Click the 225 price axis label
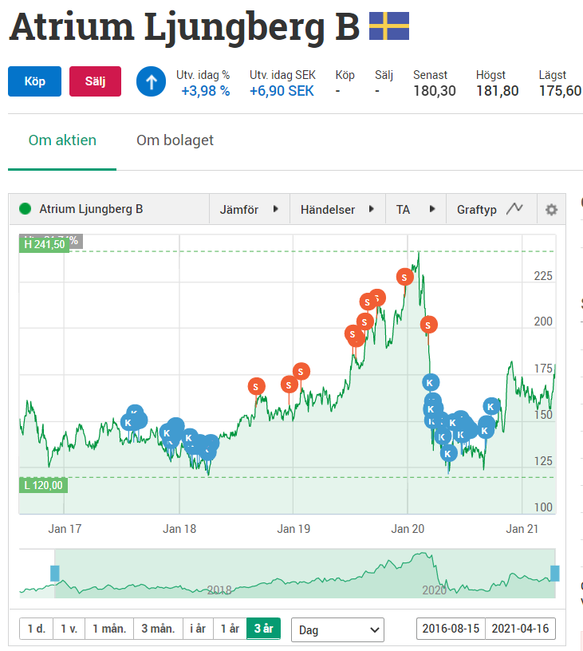Image resolution: width=583 pixels, height=651 pixels. point(543,276)
